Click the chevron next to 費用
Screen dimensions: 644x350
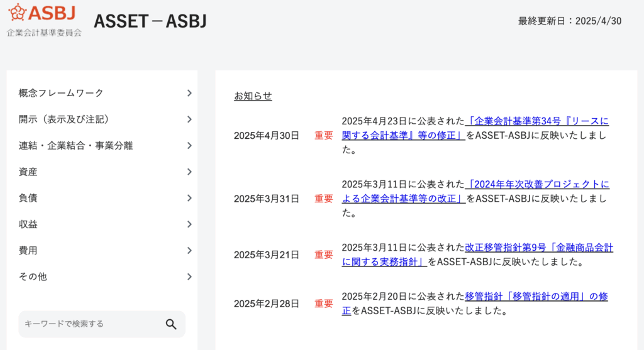tap(189, 251)
